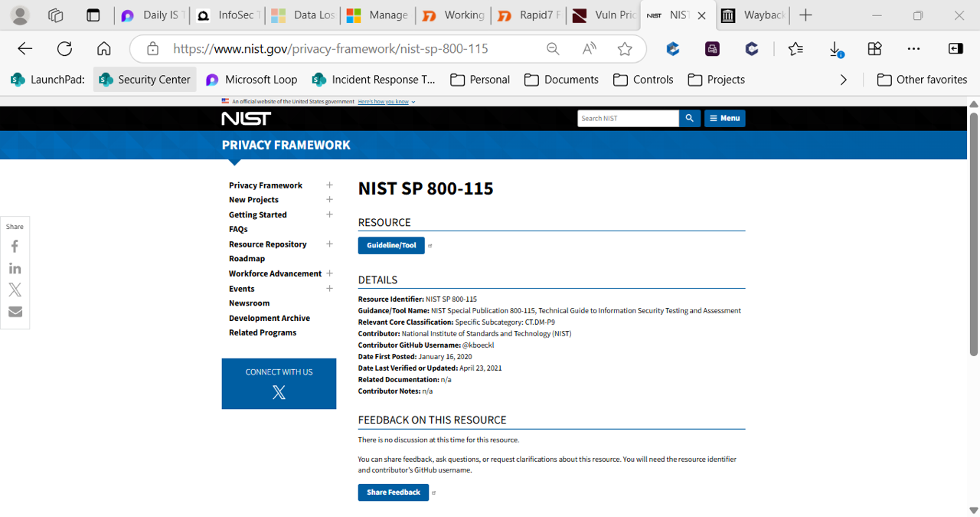Open the zoom magnifier in address bar
Image resolution: width=980 pixels, height=517 pixels.
(x=553, y=49)
